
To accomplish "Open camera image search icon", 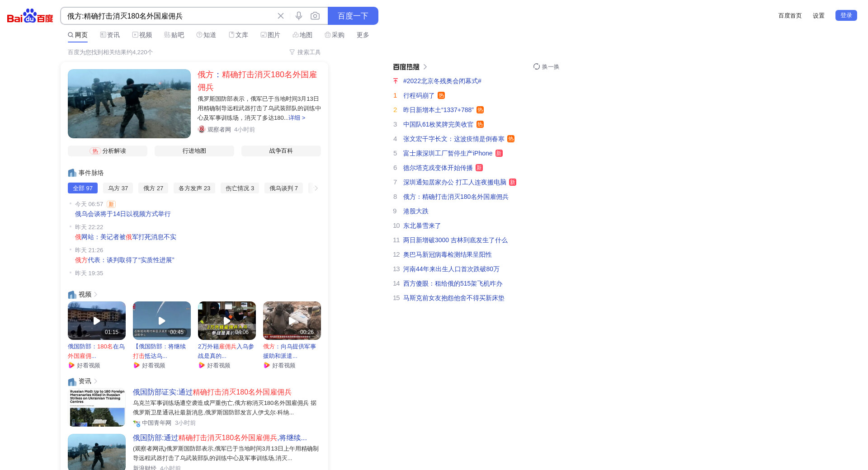I will [x=315, y=16].
